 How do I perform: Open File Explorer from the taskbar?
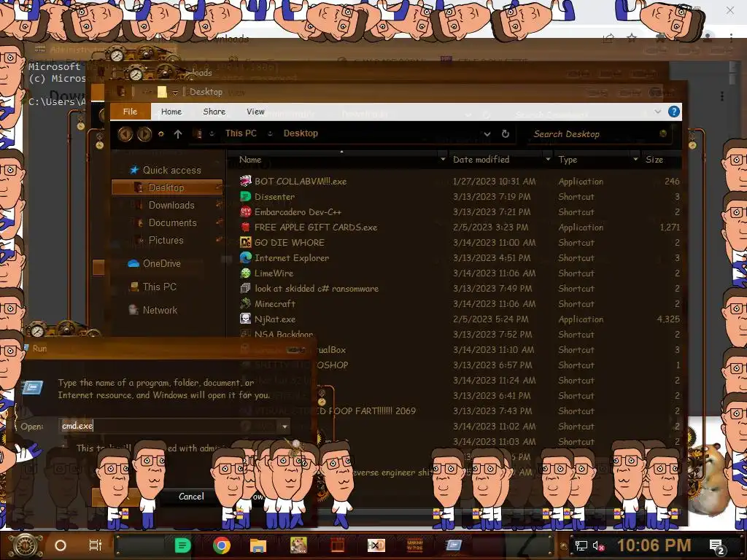(258, 545)
